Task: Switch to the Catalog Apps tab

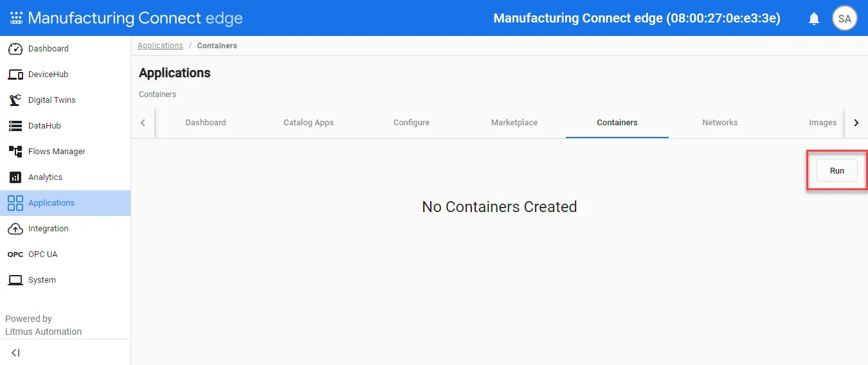Action: (x=309, y=123)
